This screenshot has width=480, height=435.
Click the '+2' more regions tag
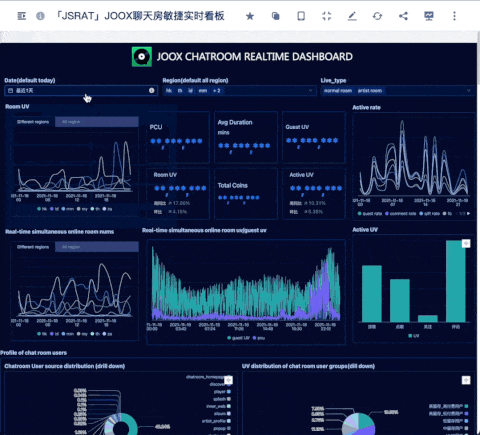[217, 91]
